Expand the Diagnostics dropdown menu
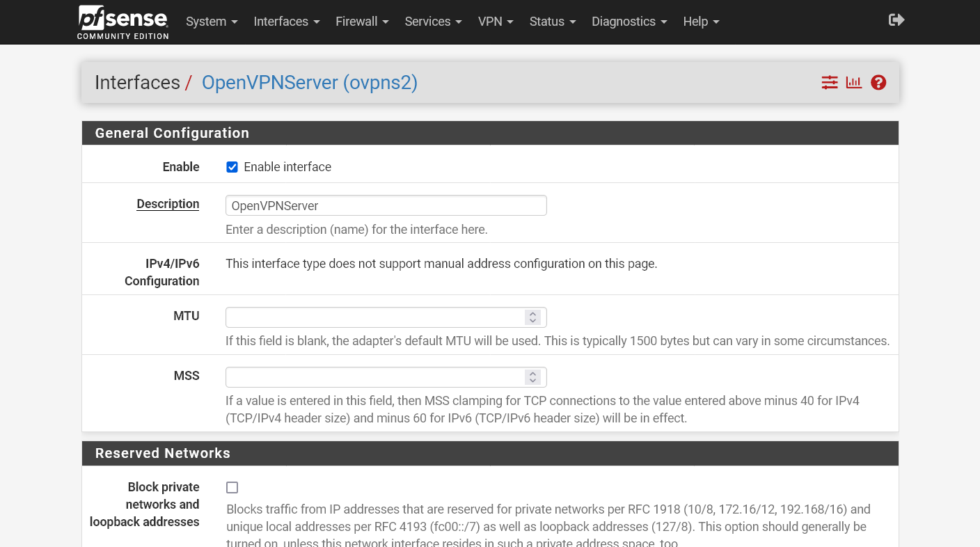 (629, 22)
